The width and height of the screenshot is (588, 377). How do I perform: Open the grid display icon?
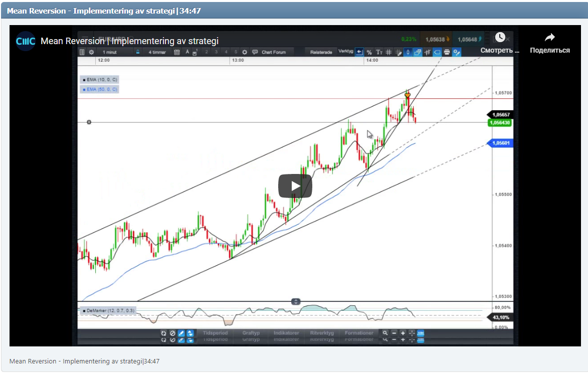(x=389, y=52)
